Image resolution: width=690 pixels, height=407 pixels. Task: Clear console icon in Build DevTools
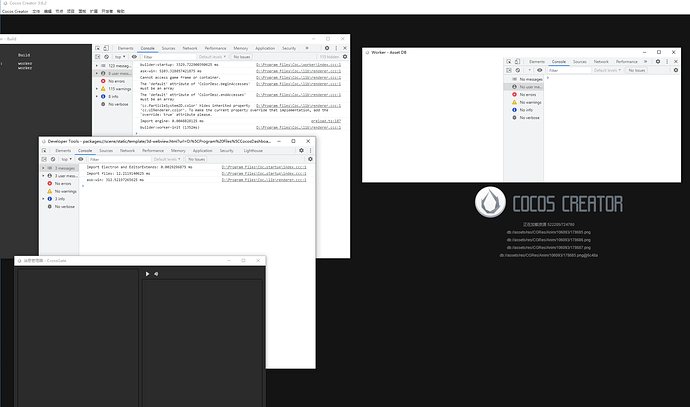(x=106, y=57)
